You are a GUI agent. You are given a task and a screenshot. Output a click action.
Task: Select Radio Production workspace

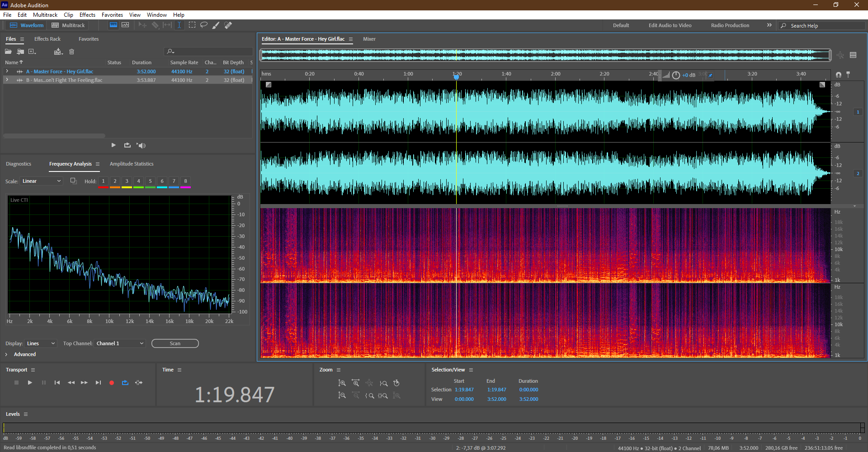click(x=730, y=25)
